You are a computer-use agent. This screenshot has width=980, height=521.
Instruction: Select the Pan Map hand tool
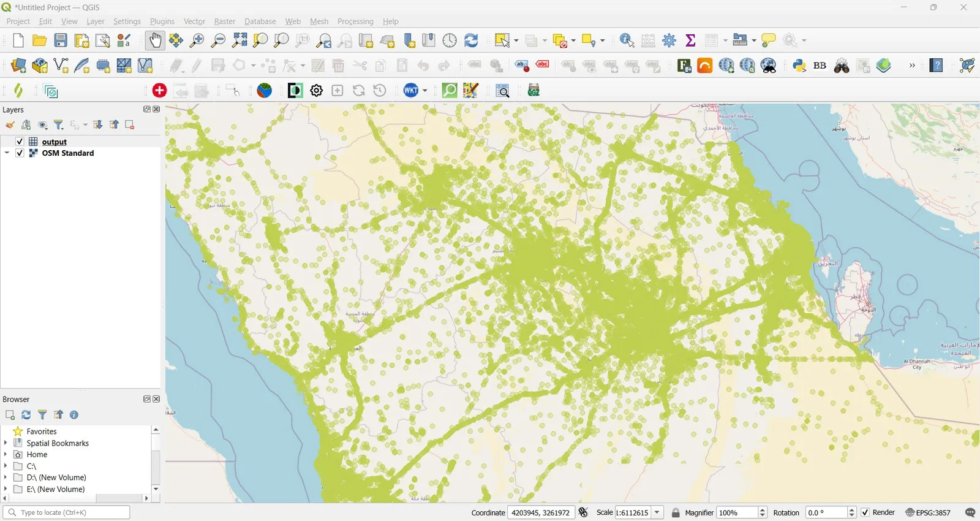(155, 40)
